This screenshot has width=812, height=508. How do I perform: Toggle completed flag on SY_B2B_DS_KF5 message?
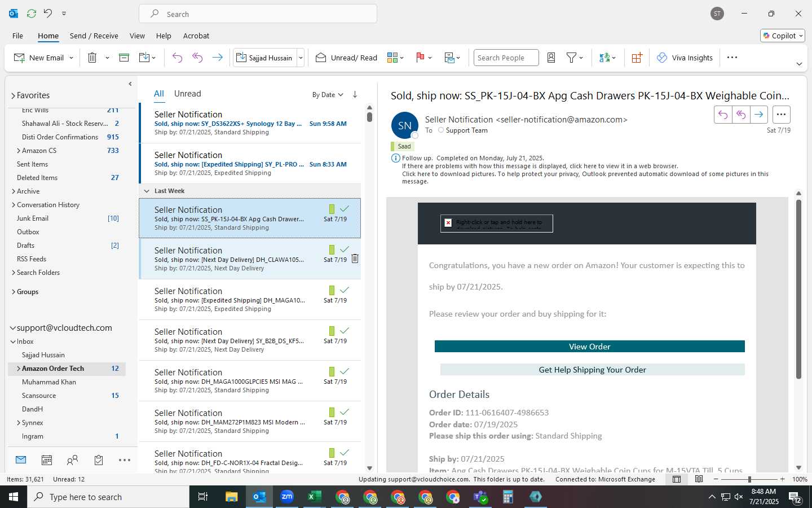pyautogui.click(x=345, y=331)
